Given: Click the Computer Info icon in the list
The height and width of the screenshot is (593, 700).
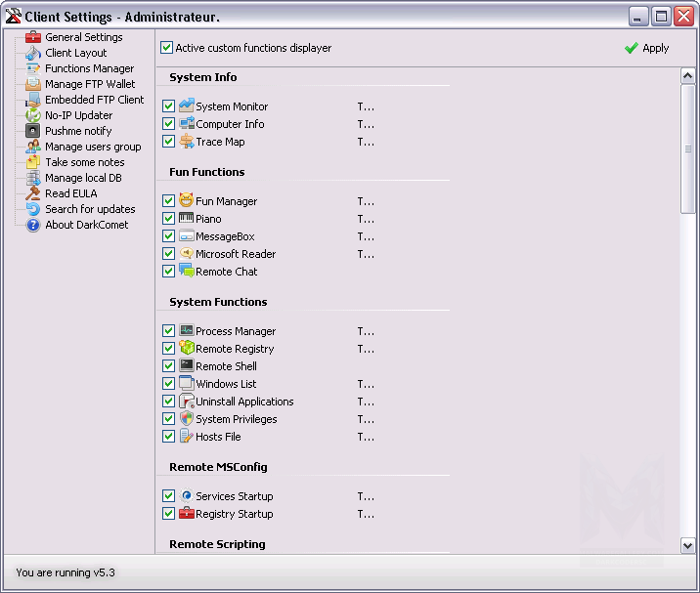Looking at the screenshot, I should [187, 124].
